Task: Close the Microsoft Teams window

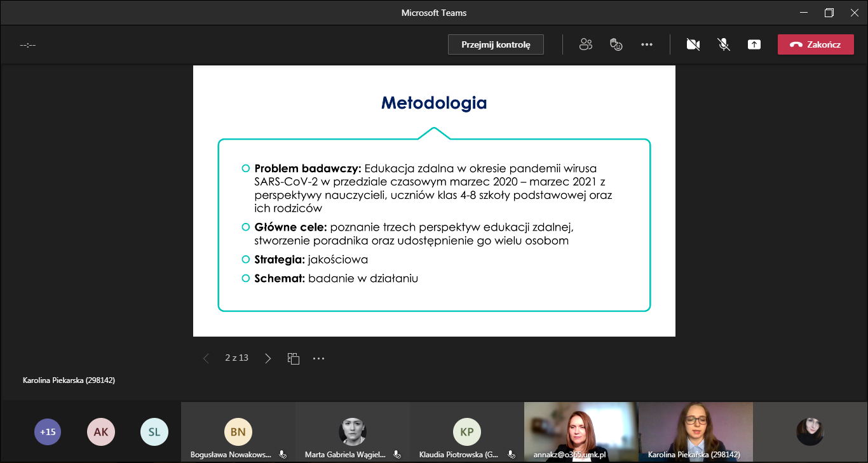Action: (853, 13)
